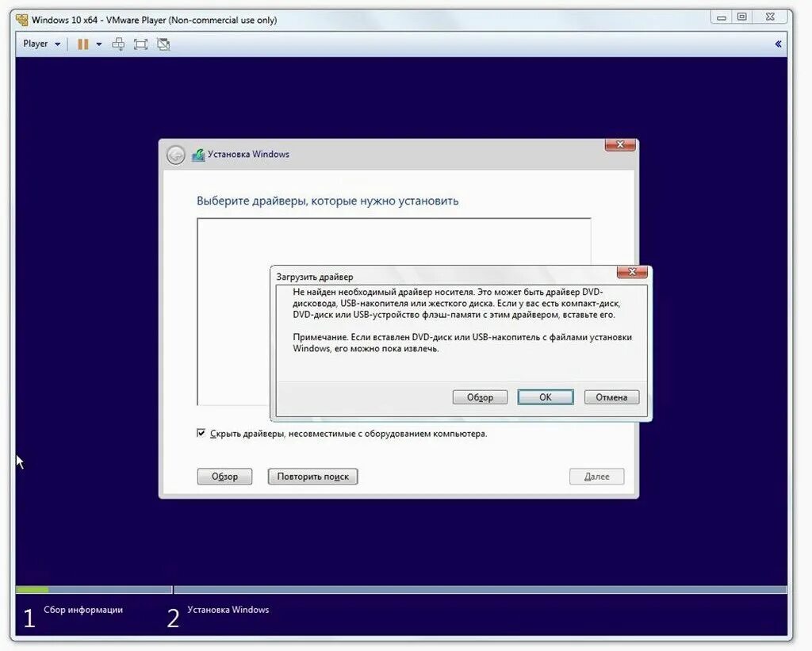Toggle Скрыть драйверы несовместимые checkbox
Screen dimensions: 812x651
pos(201,433)
